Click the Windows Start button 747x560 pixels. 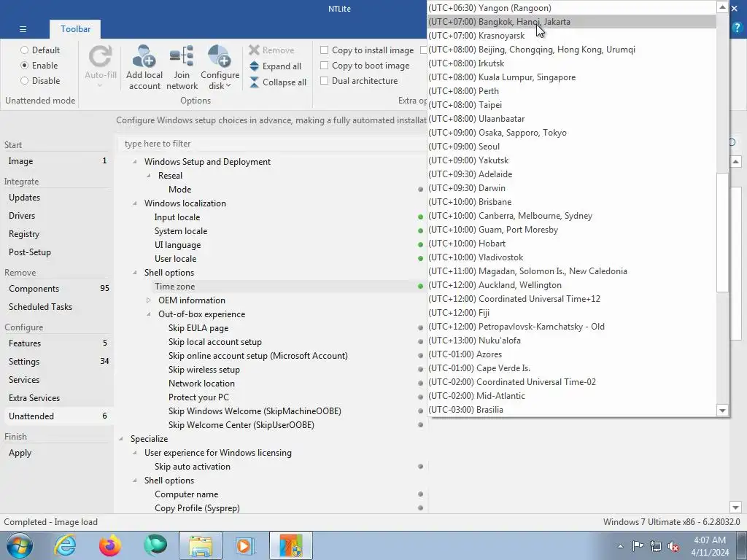pos(20,545)
